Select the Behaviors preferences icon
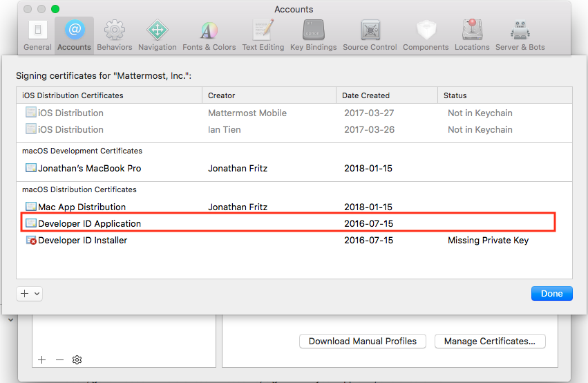Viewport: 588px width, 383px height. pyautogui.click(x=115, y=35)
